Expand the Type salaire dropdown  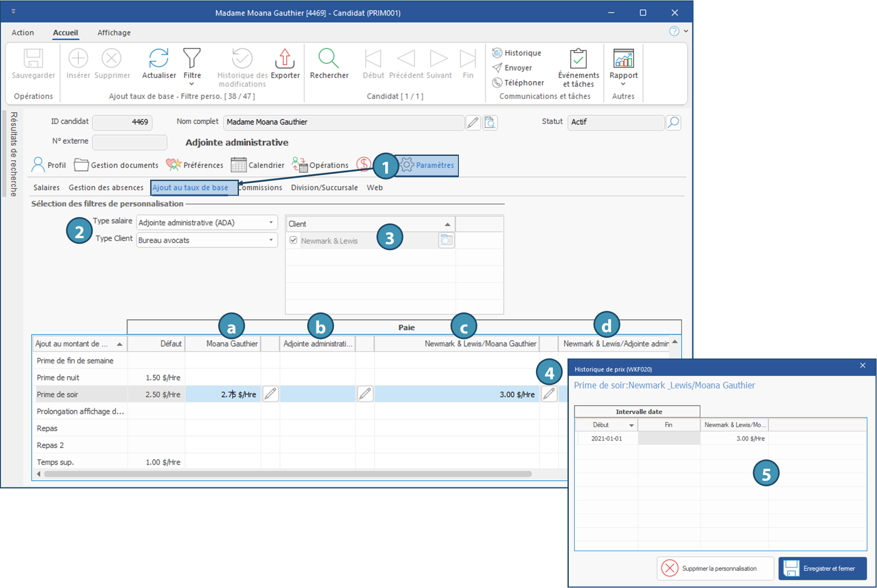click(x=271, y=223)
